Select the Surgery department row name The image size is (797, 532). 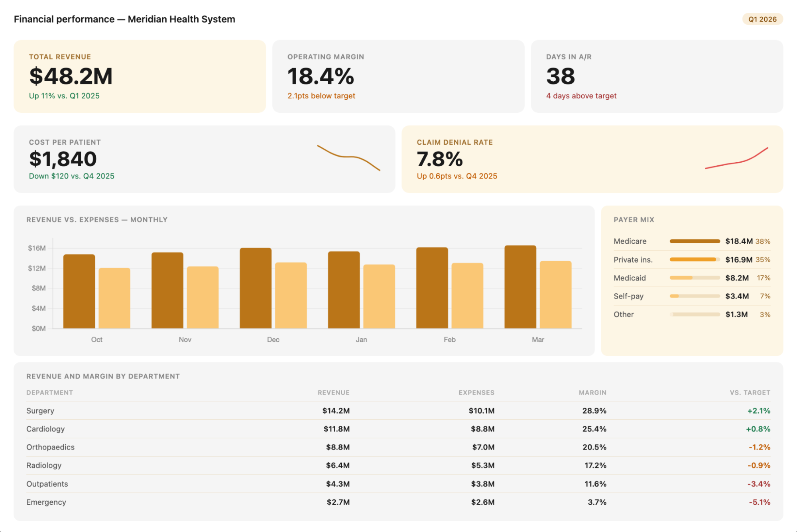click(x=40, y=410)
